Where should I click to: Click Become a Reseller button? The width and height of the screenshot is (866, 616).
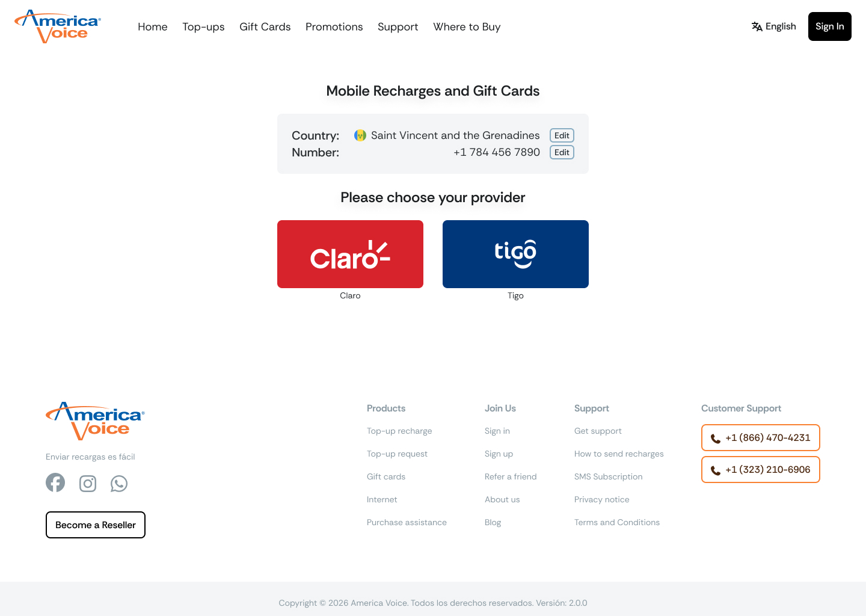pyautogui.click(x=96, y=525)
